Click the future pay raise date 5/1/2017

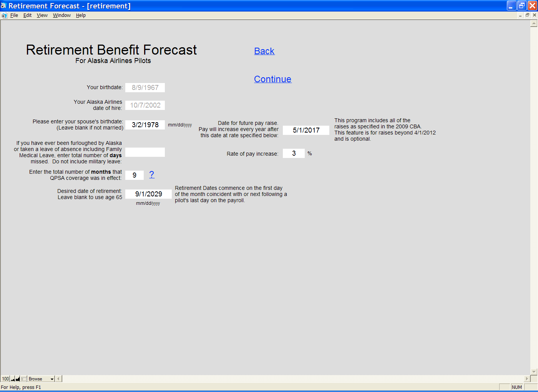pos(306,130)
